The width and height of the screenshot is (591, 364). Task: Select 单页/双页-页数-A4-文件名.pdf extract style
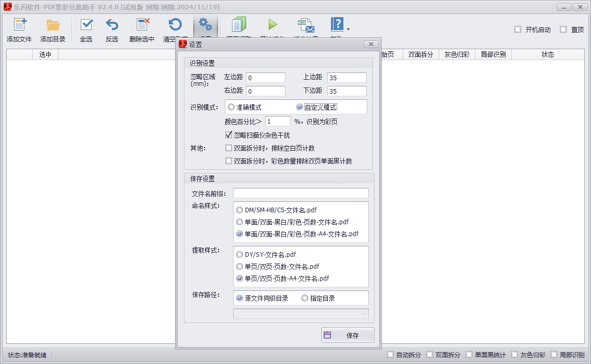[x=239, y=279]
